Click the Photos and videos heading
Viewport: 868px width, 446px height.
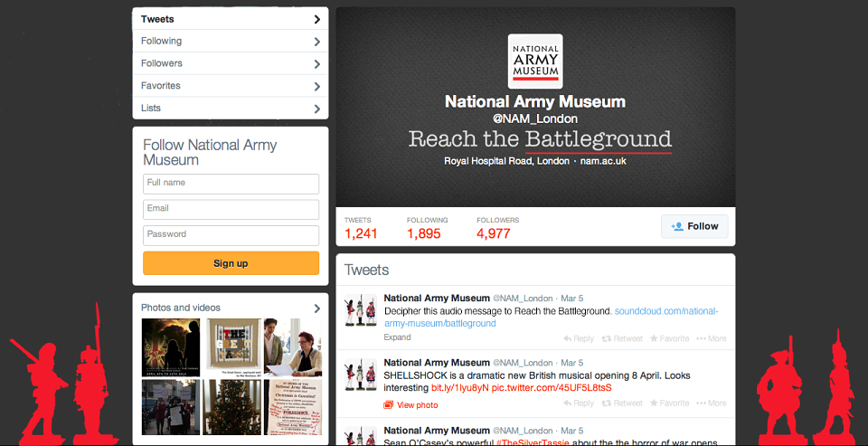[181, 308]
